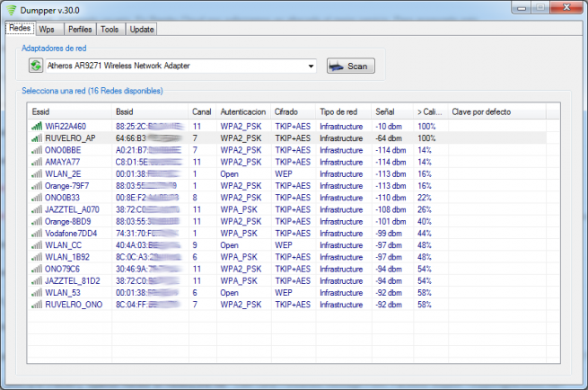The width and height of the screenshot is (588, 390).
Task: Click signal icon beside JAZZTEL_A070
Action: pyautogui.click(x=37, y=208)
